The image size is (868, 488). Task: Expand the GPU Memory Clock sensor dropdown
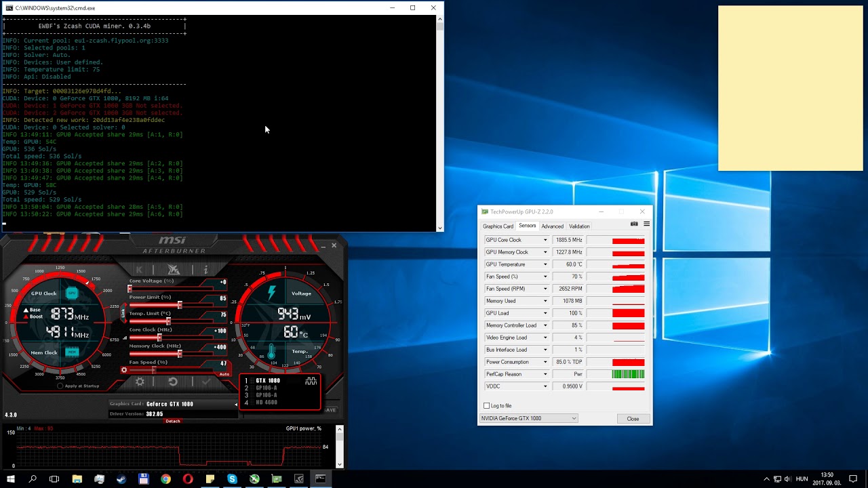(545, 252)
